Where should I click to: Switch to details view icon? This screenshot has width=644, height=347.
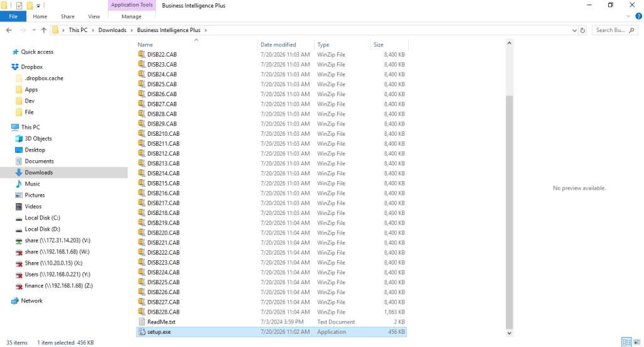[x=627, y=342]
